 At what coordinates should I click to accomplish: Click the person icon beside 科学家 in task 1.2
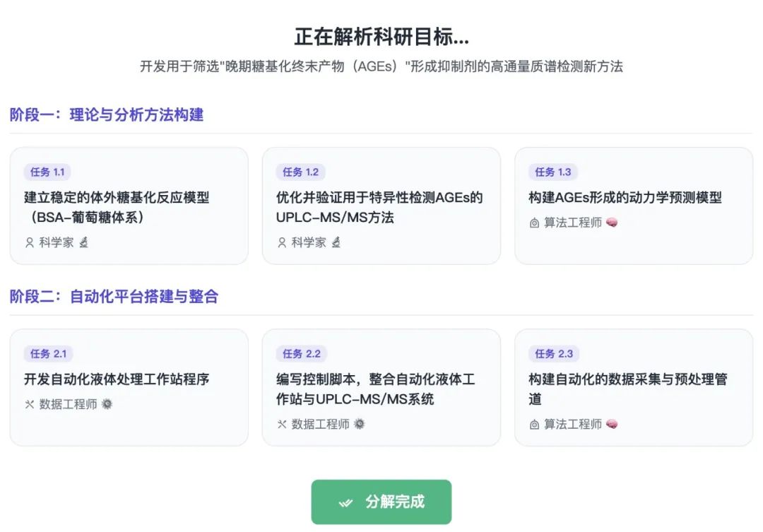click(282, 242)
